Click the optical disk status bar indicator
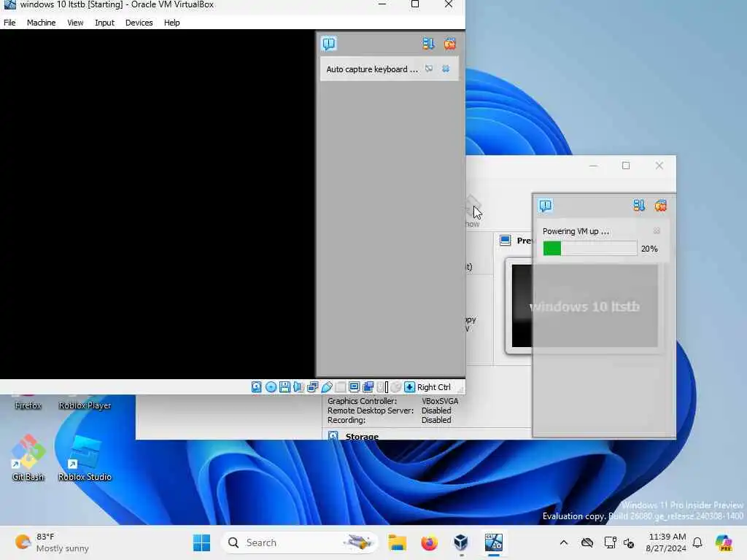The image size is (747, 560). click(271, 387)
